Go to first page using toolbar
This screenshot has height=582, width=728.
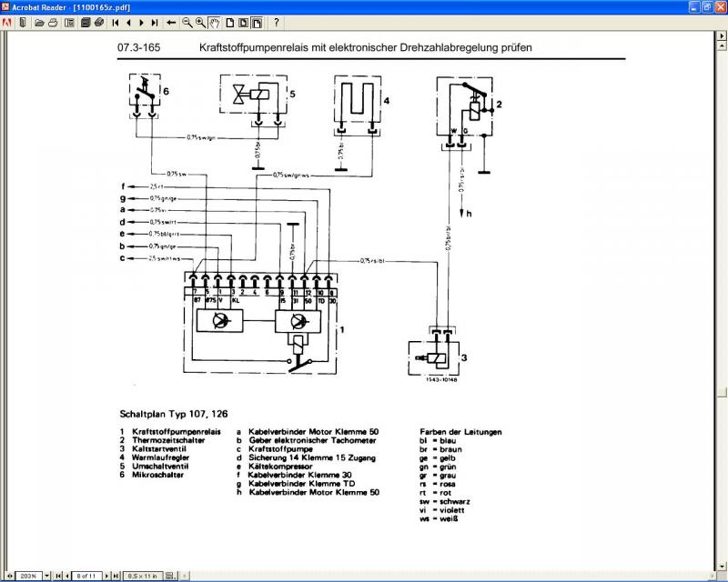click(116, 22)
